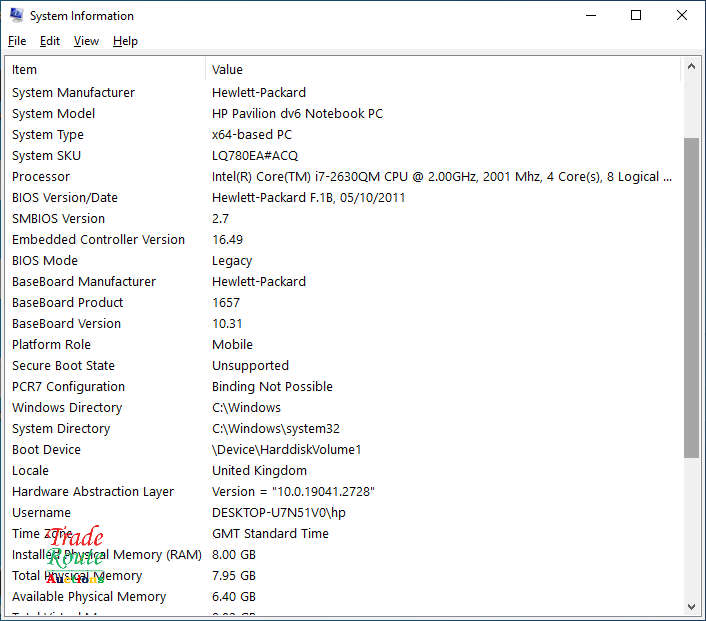Minimize the System Information window

[591, 15]
